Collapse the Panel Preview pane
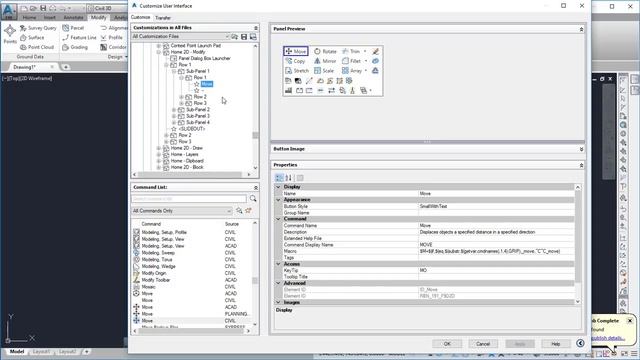The image size is (640, 360). pos(581,29)
